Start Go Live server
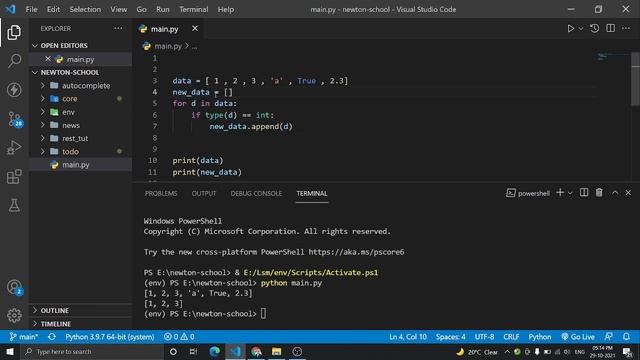The image size is (640, 360). [x=578, y=337]
